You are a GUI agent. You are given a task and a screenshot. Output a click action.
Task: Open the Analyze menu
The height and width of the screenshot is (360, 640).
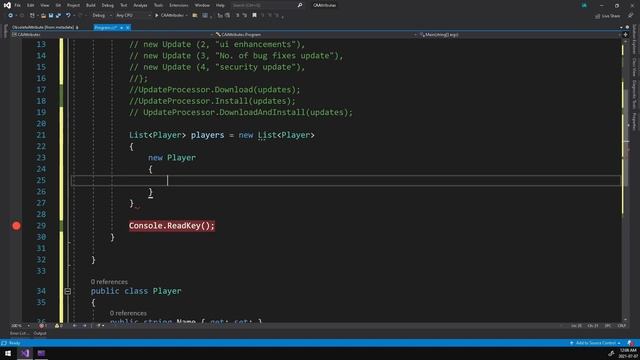(x=140, y=5)
